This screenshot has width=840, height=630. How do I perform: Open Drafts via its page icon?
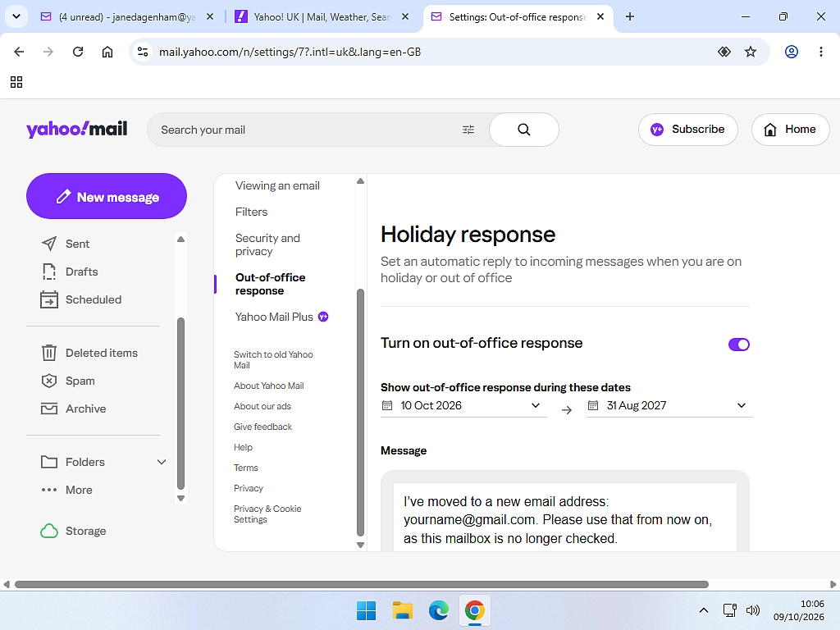point(48,272)
